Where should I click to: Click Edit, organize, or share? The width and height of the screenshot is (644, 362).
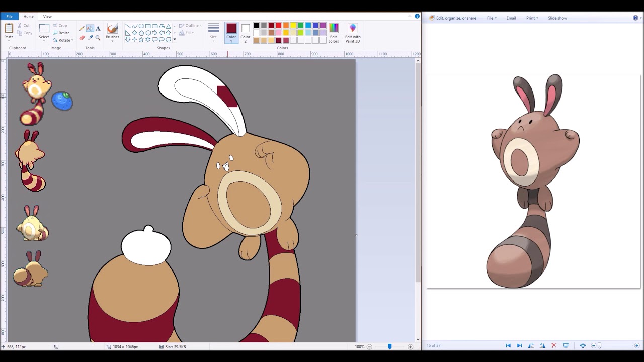[x=453, y=18]
